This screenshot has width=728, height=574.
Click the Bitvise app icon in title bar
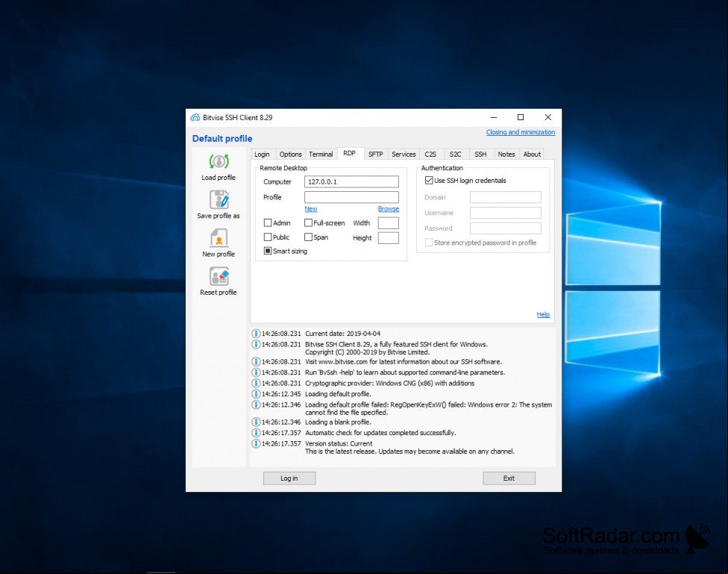click(195, 118)
